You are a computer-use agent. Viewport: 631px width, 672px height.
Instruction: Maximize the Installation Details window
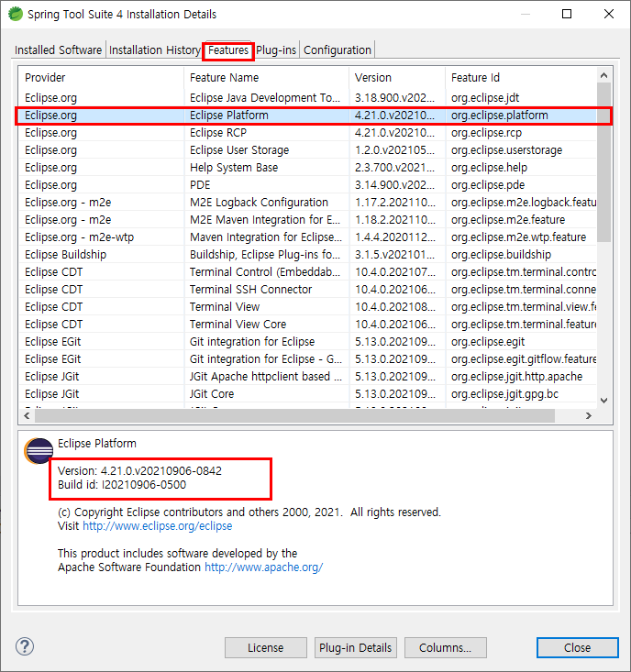tap(567, 14)
